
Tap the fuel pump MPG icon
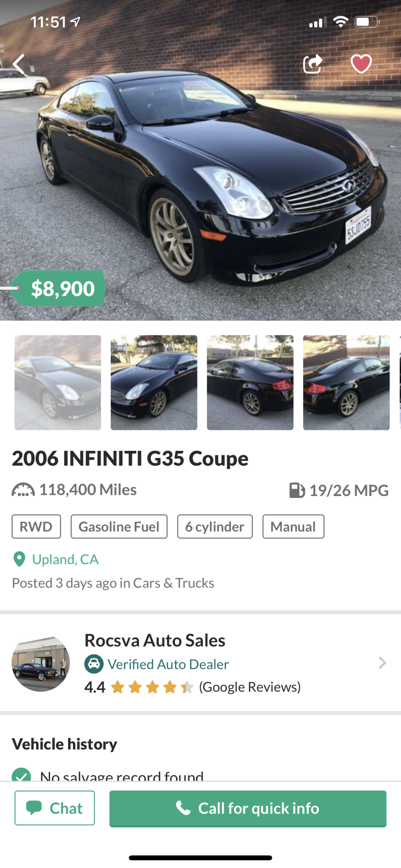click(297, 490)
